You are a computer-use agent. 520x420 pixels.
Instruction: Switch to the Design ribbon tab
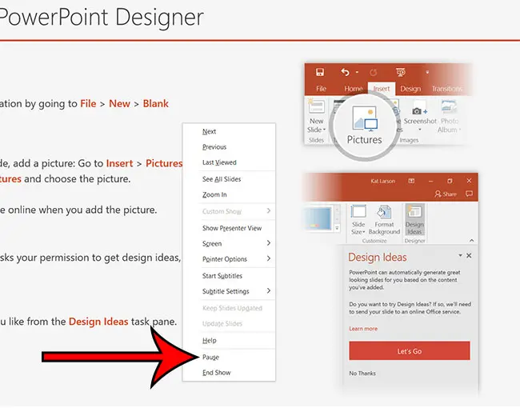click(410, 89)
